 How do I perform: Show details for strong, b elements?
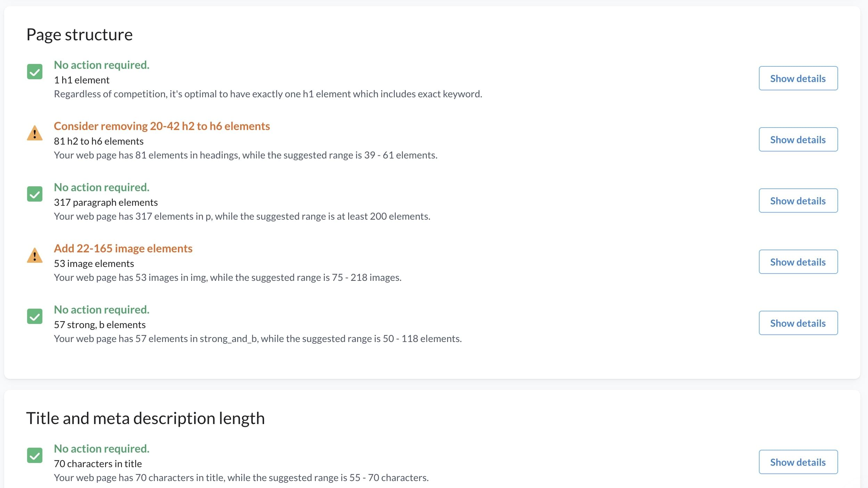tap(798, 323)
